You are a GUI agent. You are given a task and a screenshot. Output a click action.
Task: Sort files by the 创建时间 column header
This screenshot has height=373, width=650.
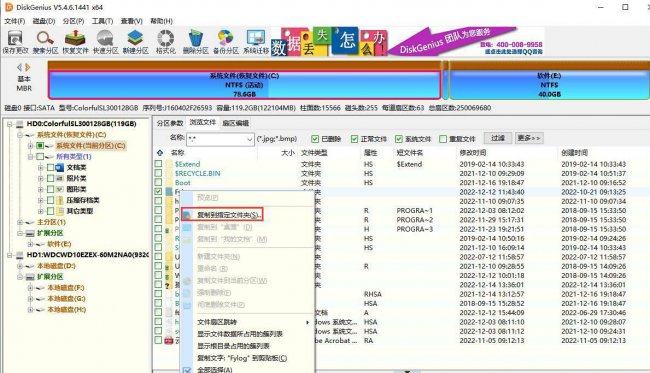[x=575, y=153]
